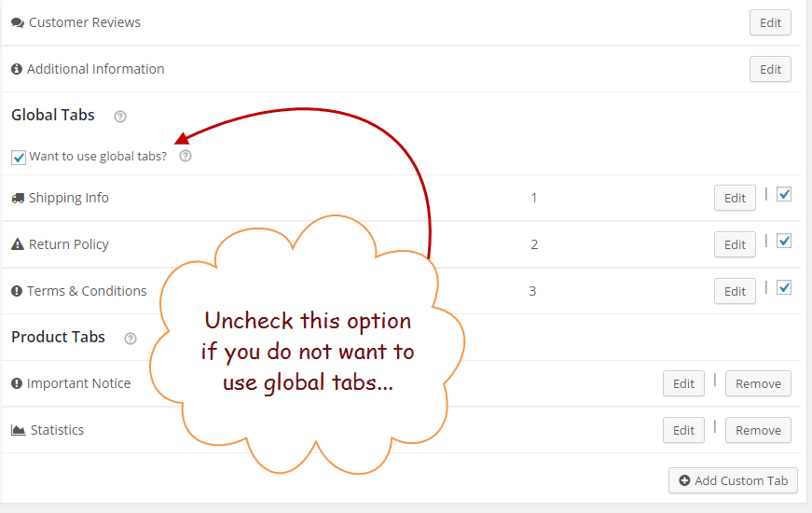Image resolution: width=812 pixels, height=513 pixels.
Task: Click the Statistics chart icon
Action: click(18, 430)
